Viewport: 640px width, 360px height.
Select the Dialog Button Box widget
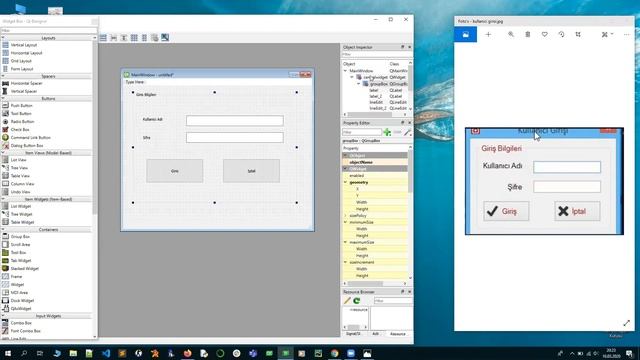tap(23, 145)
